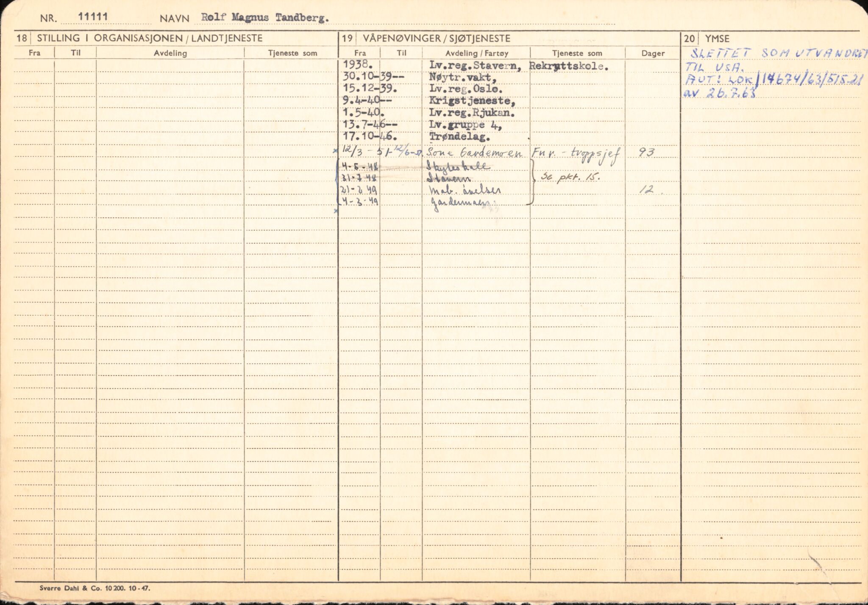This screenshot has height=605, width=868.
Task: Click the entry 'Lv.reg.Stavern,'
Action: click(475, 66)
